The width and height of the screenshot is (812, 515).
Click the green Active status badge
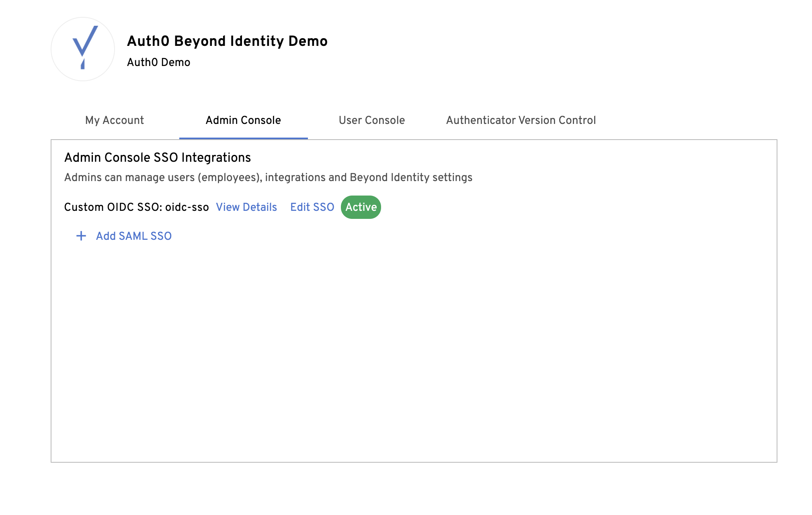pyautogui.click(x=361, y=207)
